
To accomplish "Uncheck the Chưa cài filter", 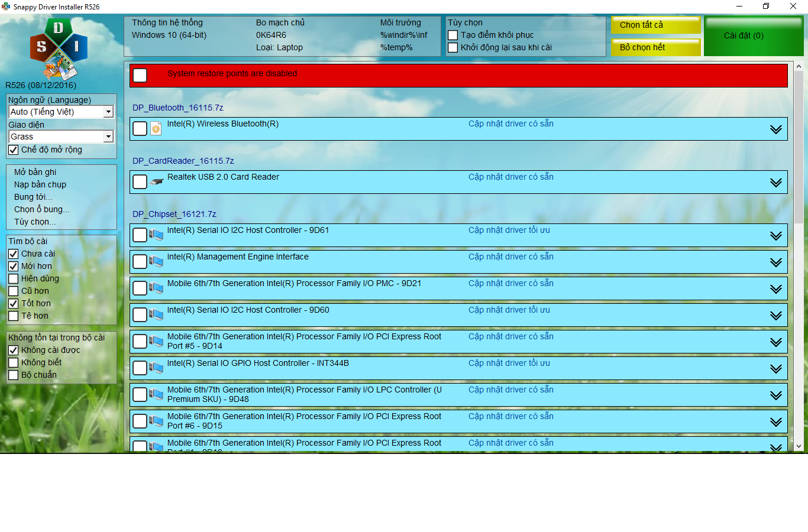I will click(14, 254).
